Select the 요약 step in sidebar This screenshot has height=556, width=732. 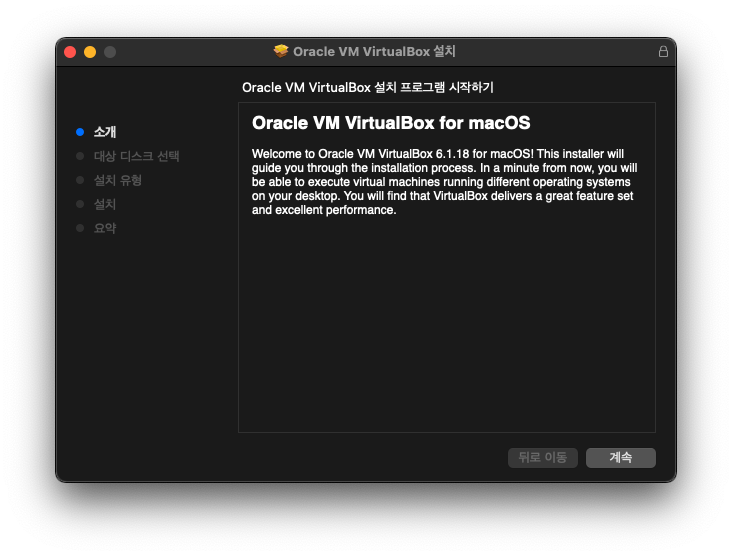pos(105,228)
